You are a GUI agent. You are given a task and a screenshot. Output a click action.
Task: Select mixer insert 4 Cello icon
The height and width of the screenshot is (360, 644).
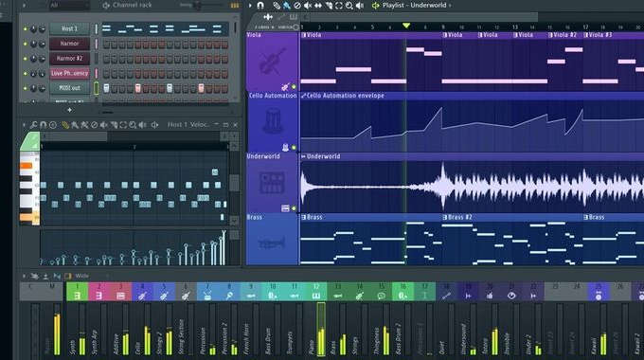[x=142, y=296]
